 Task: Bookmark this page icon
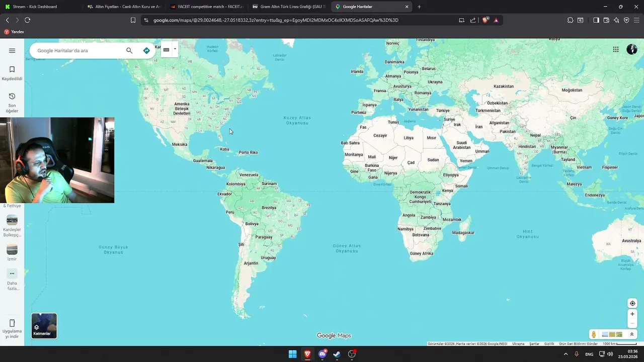pos(133,20)
